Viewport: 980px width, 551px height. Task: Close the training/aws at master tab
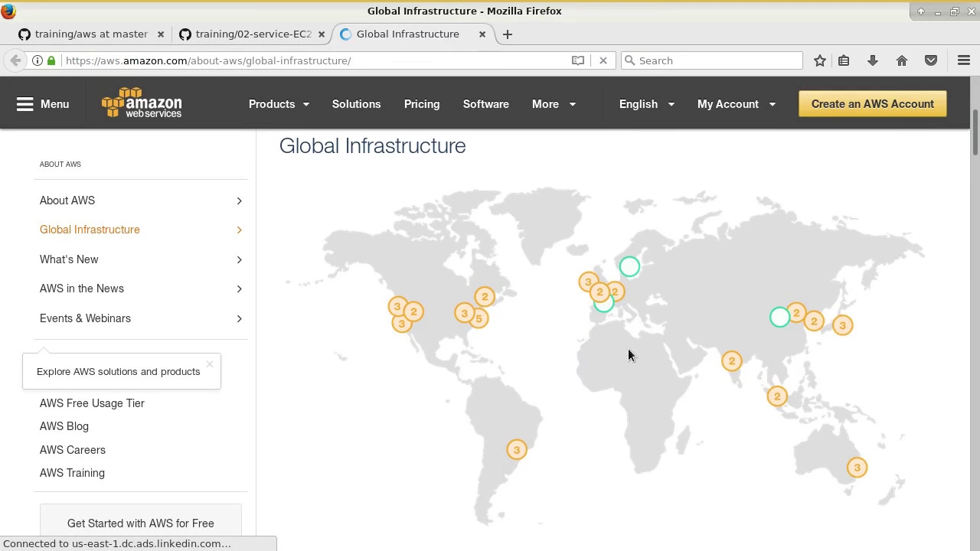161,34
